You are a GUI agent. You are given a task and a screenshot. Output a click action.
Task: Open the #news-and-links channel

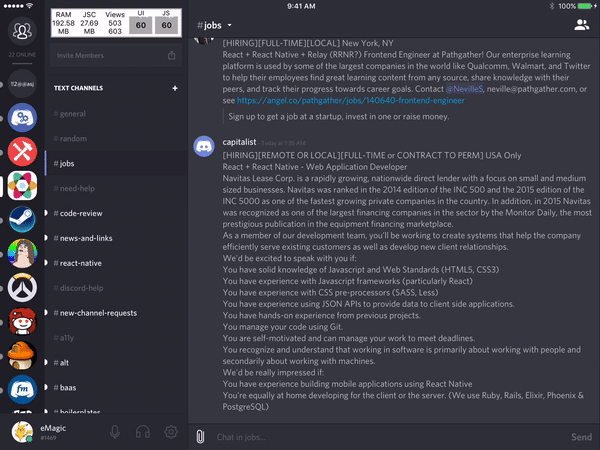tap(116, 238)
